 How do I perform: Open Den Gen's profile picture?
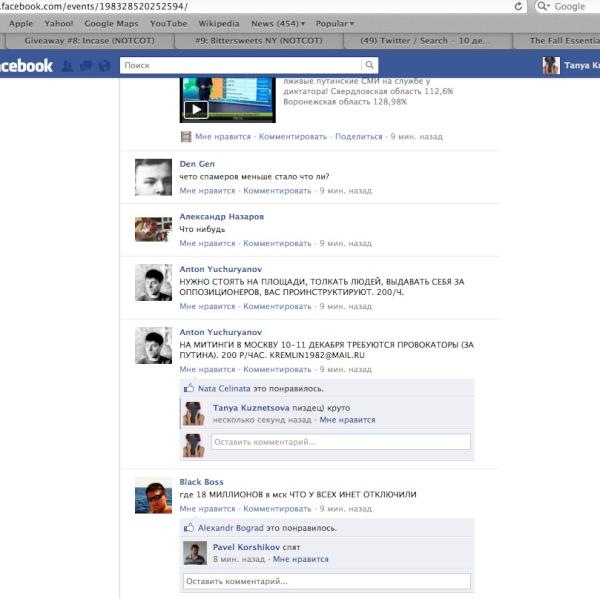(153, 177)
